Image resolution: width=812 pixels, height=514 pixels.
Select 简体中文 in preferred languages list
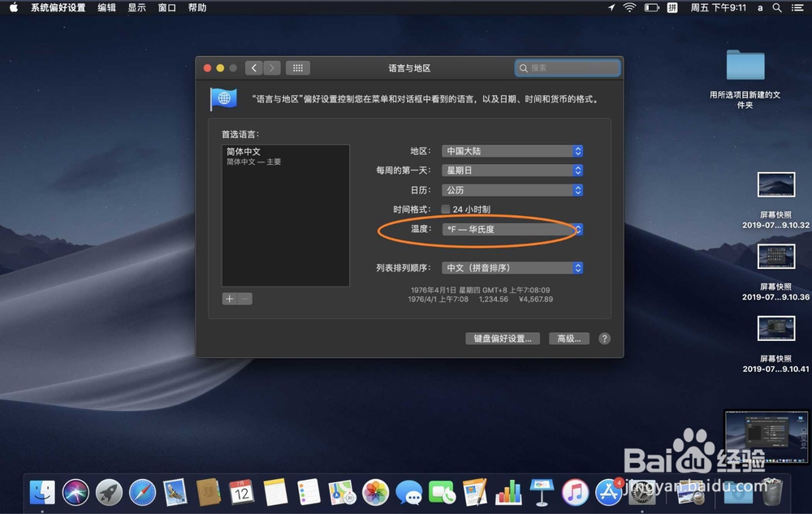pos(285,156)
